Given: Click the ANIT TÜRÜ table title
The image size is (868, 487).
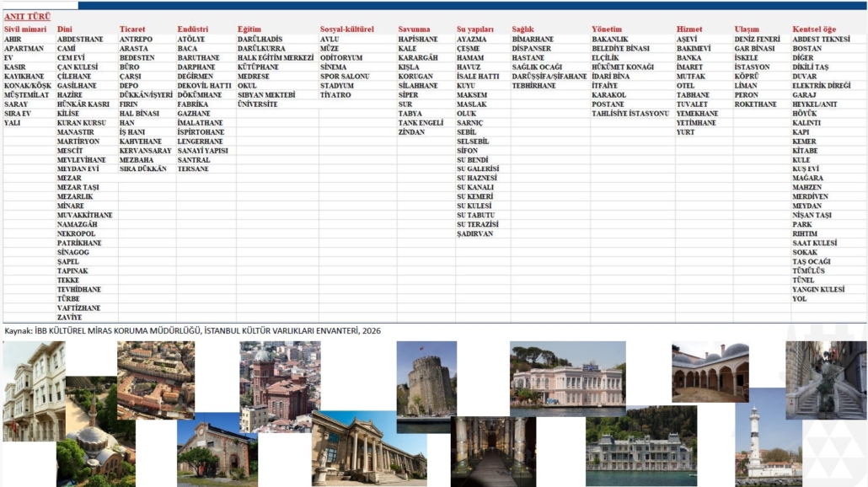Looking at the screenshot, I should [x=28, y=17].
